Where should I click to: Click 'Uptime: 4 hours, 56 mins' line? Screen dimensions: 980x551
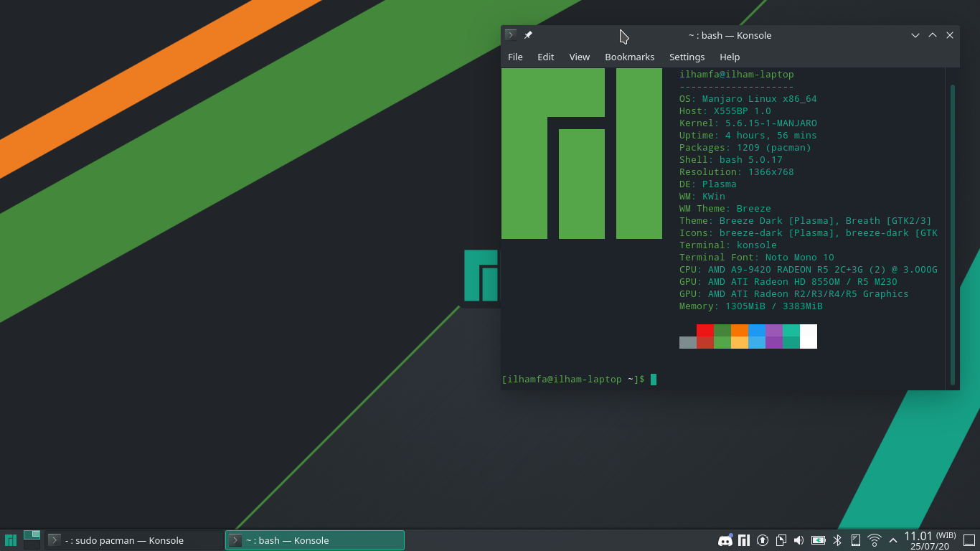748,135
